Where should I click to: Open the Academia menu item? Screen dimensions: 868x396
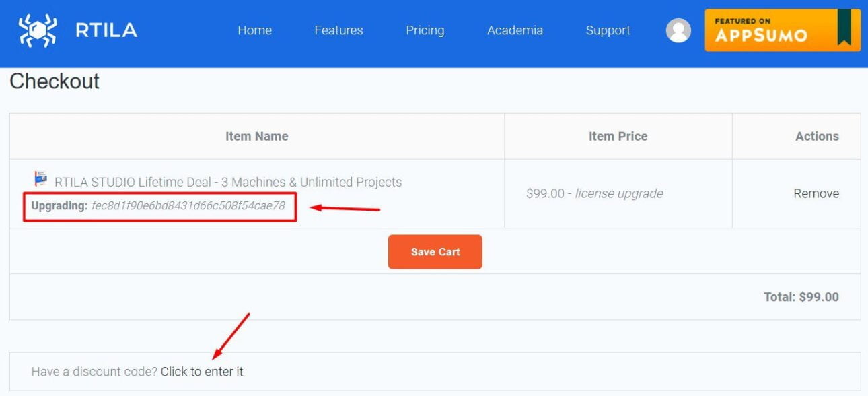point(515,30)
